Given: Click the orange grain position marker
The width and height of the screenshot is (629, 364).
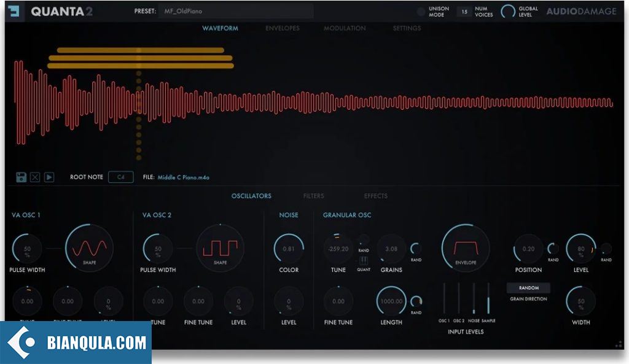Looking at the screenshot, I should click(139, 104).
